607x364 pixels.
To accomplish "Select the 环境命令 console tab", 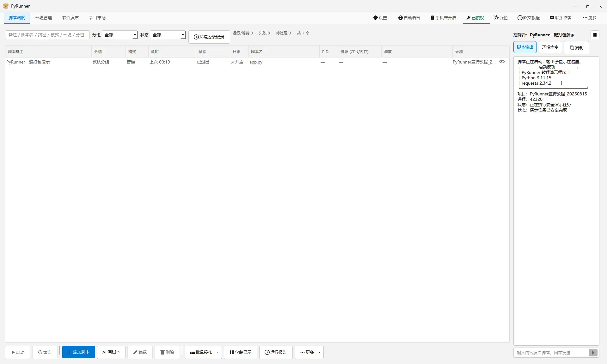I will pyautogui.click(x=550, y=47).
